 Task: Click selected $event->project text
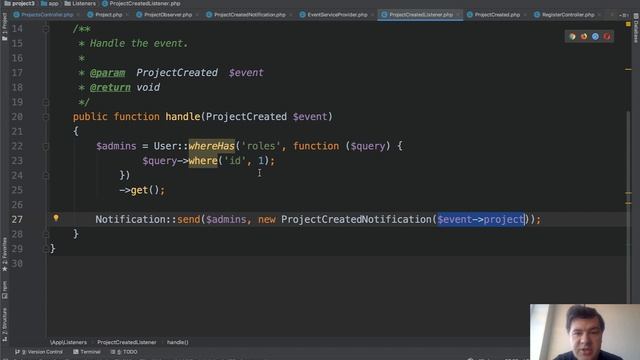point(480,220)
